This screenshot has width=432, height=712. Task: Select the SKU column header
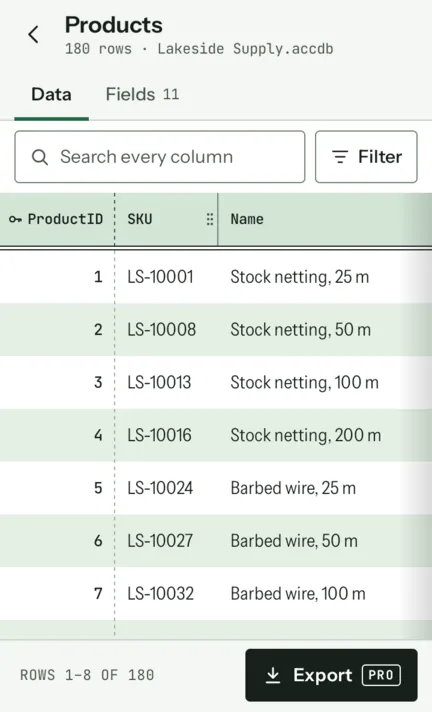(x=166, y=219)
